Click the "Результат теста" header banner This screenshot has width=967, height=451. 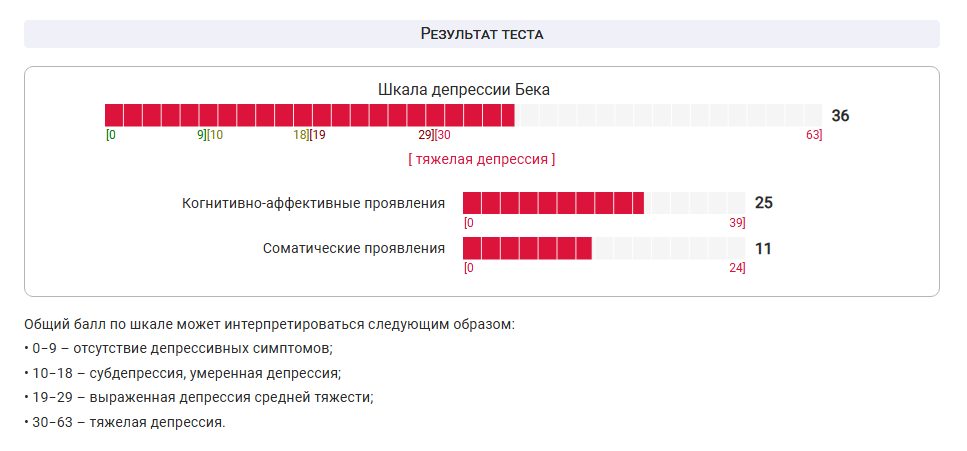click(481, 34)
